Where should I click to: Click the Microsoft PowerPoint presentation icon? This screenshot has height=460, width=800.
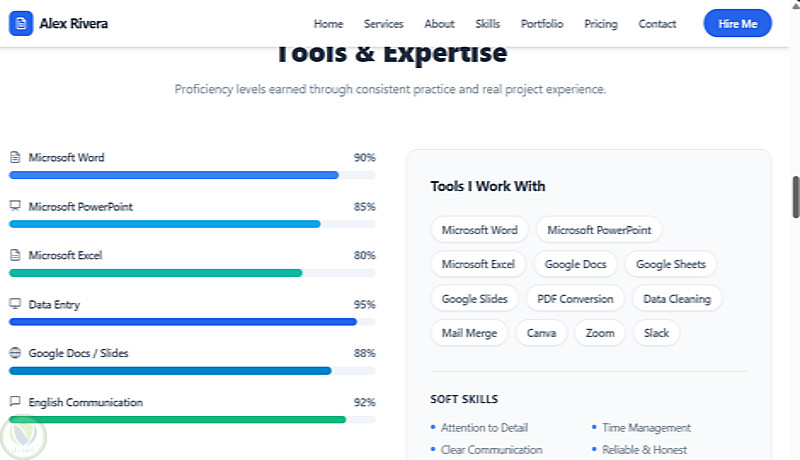(15, 206)
